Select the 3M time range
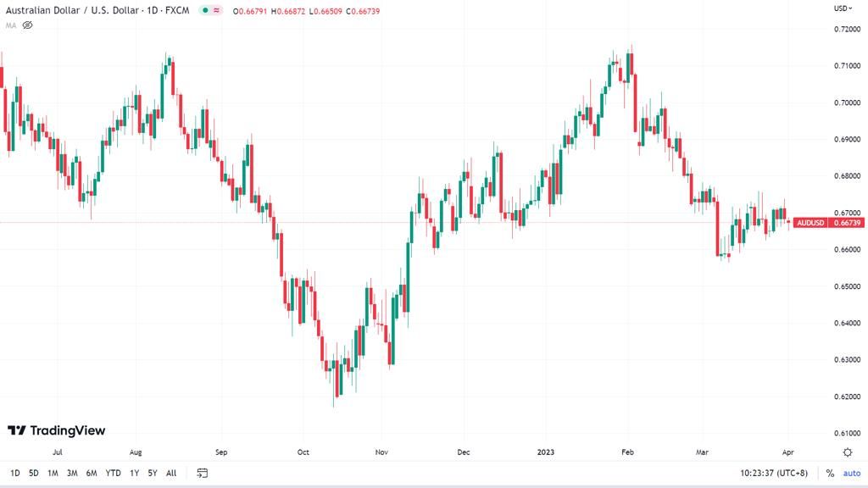868x488 pixels. [x=72, y=473]
